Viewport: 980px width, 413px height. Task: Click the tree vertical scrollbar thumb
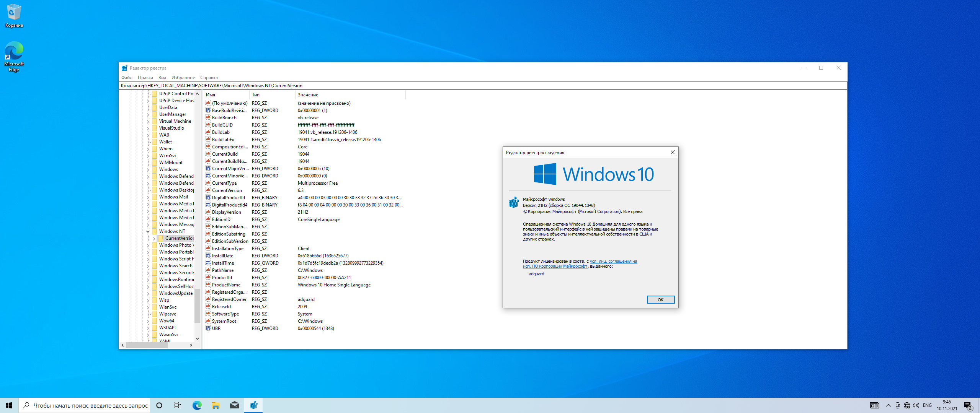(x=197, y=306)
